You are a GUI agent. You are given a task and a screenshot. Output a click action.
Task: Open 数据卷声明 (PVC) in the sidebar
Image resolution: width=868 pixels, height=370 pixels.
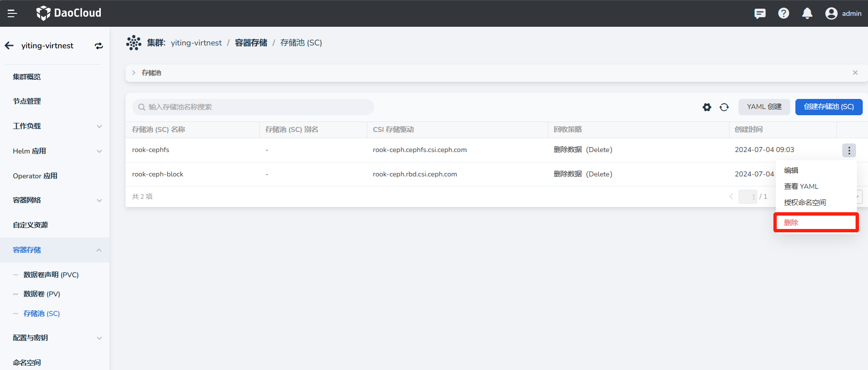tap(51, 275)
